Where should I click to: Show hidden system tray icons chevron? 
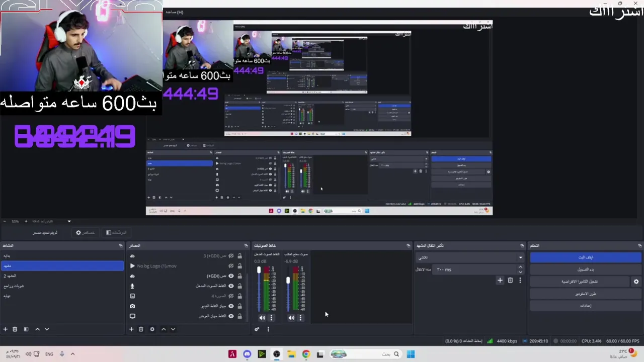click(72, 354)
